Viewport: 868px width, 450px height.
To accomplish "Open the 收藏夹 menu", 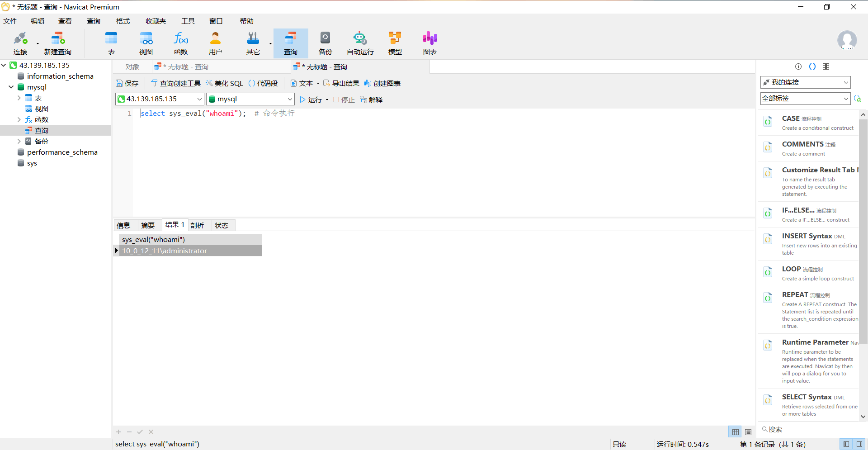I will 156,21.
